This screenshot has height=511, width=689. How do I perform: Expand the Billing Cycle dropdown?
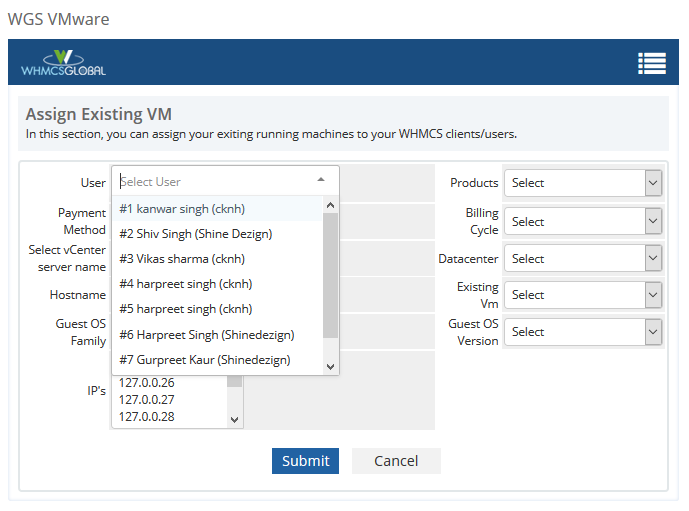[x=582, y=222]
